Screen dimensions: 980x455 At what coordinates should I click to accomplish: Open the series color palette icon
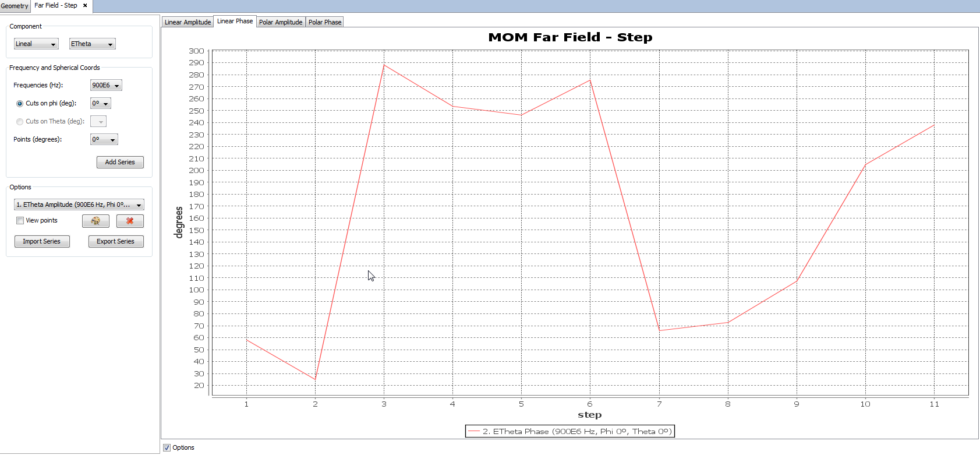click(x=95, y=221)
